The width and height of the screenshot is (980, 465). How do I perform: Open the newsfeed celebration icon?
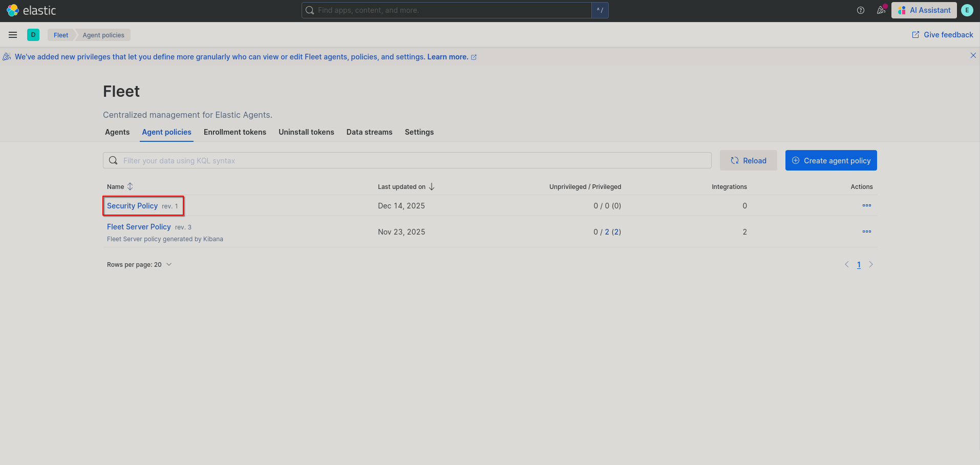tap(881, 10)
